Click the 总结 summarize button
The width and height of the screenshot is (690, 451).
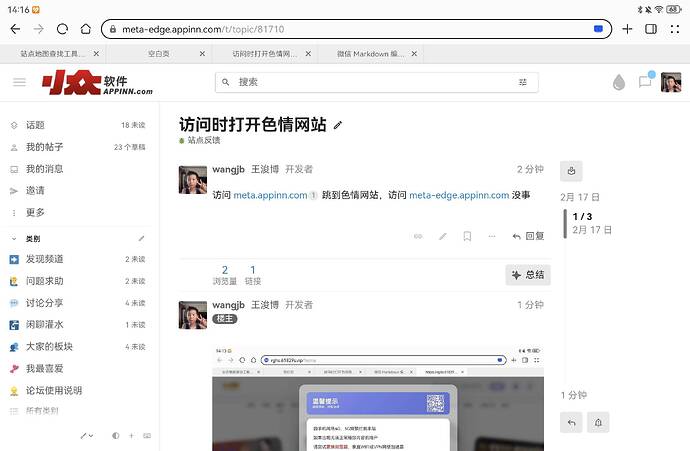528,275
